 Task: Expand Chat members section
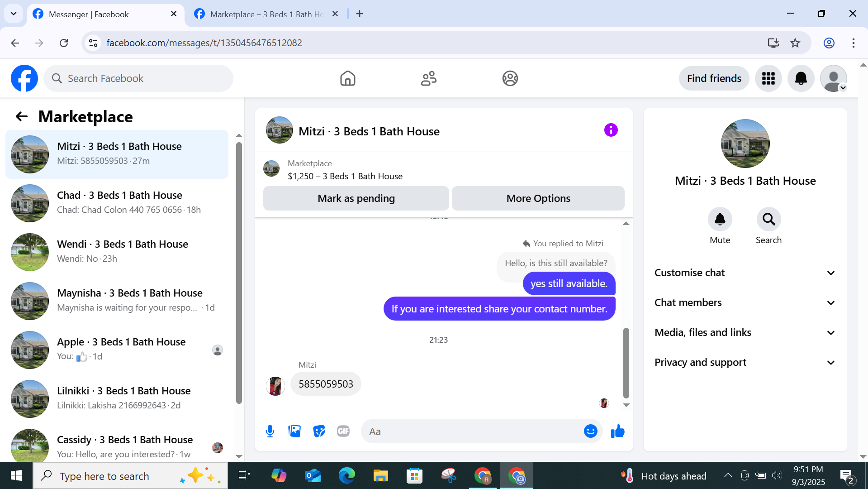pyautogui.click(x=745, y=302)
